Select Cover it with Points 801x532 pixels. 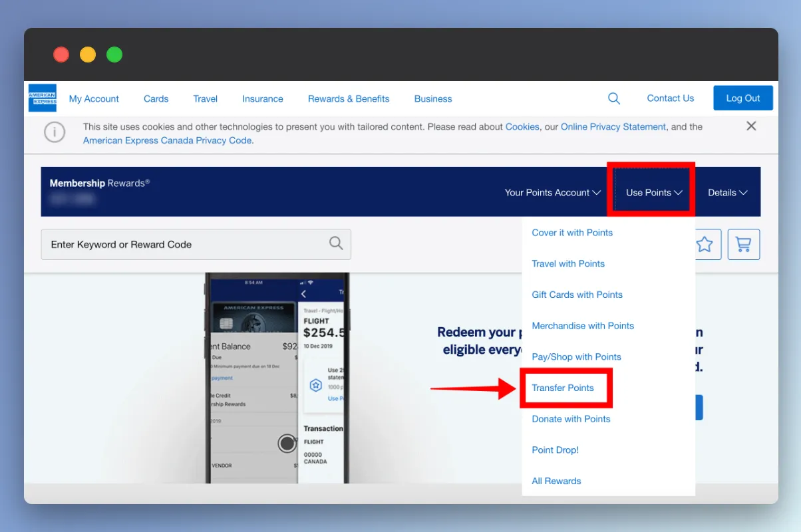572,233
